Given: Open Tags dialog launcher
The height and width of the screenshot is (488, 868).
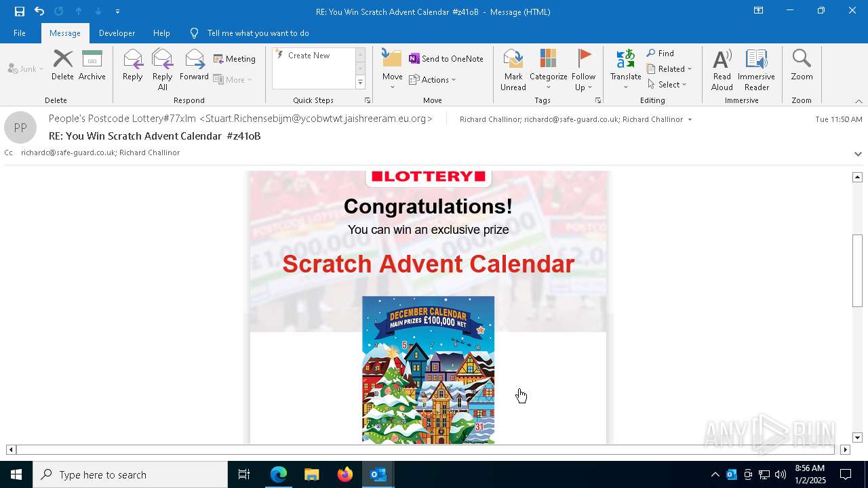Looking at the screenshot, I should (x=598, y=100).
